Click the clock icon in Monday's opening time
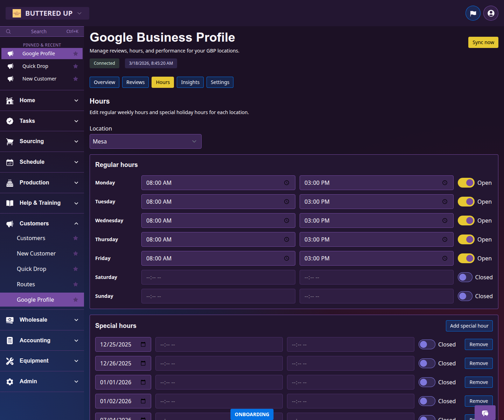This screenshot has height=420, width=504. click(x=286, y=182)
